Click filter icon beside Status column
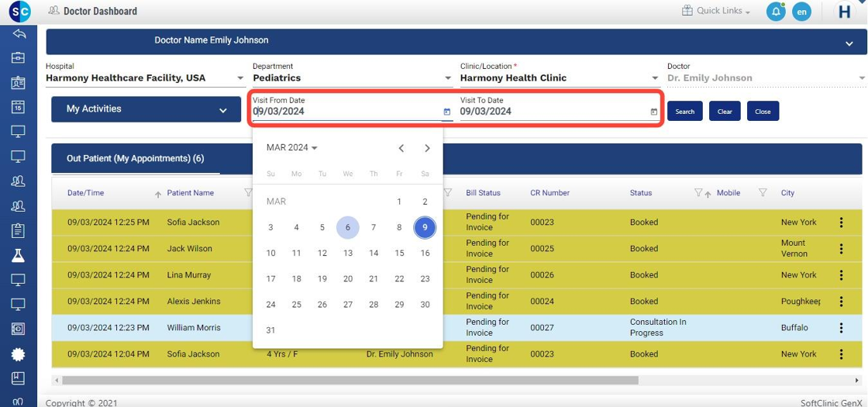The height and width of the screenshot is (407, 868). 698,192
